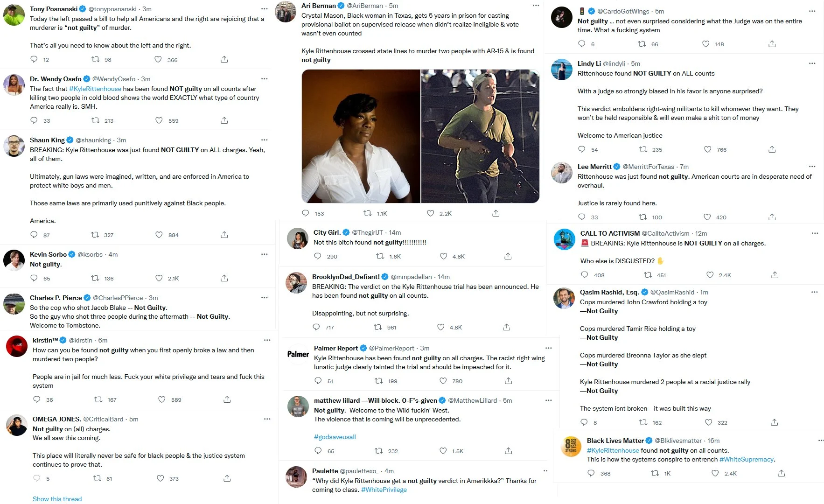The width and height of the screenshot is (824, 504).
Task: Open the #WhiteSupremacy hashtag link
Action: pos(747,459)
